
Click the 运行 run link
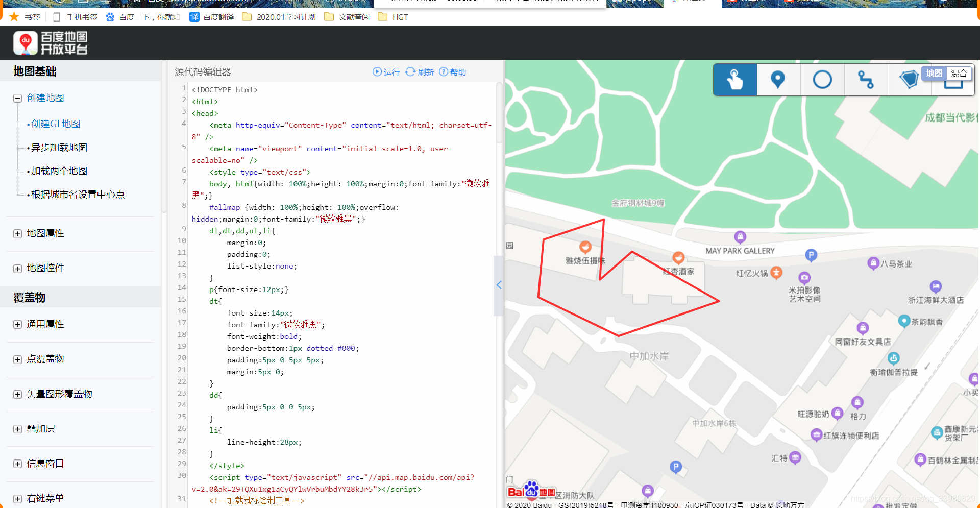(x=391, y=72)
